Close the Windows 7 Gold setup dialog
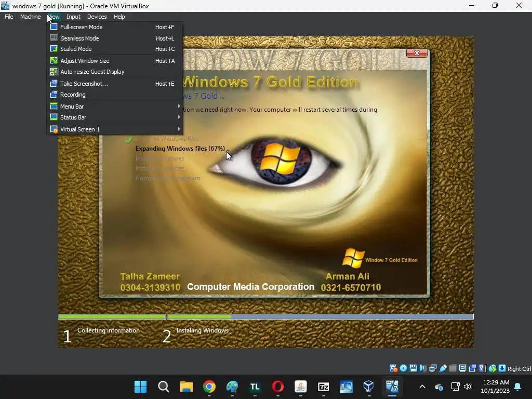This screenshot has height=399, width=532. [x=417, y=53]
